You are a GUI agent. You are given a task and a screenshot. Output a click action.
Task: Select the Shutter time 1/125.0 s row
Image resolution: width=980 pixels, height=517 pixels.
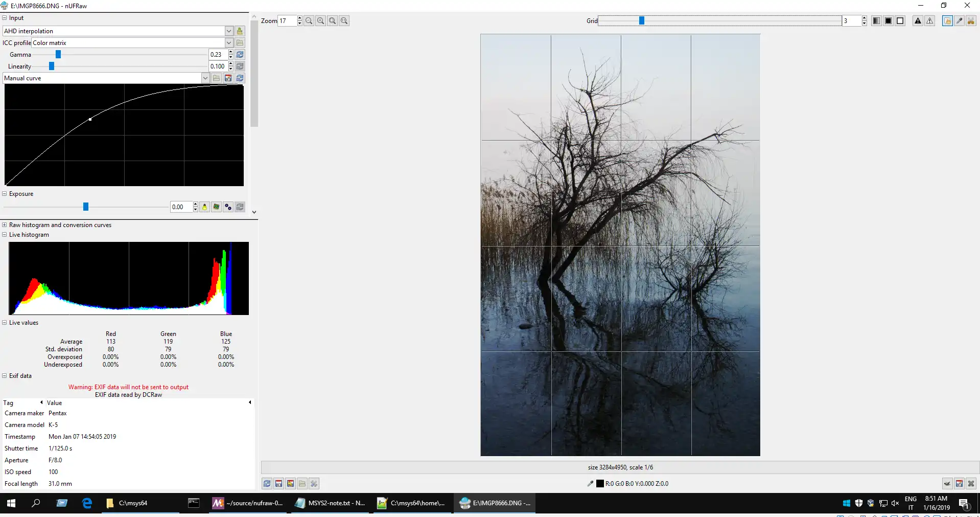coord(128,448)
